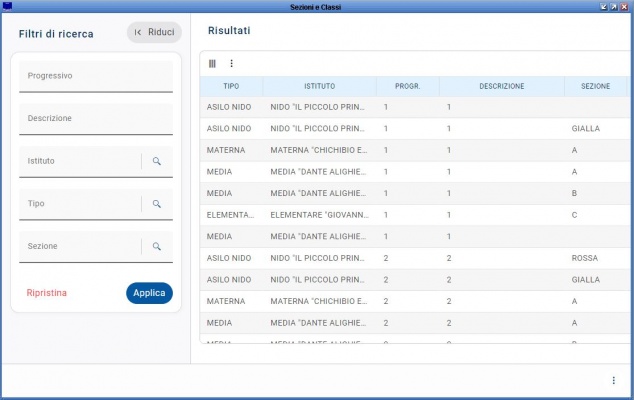This screenshot has width=634, height=400.
Task: Click the SEZIONE column header
Action: click(595, 87)
